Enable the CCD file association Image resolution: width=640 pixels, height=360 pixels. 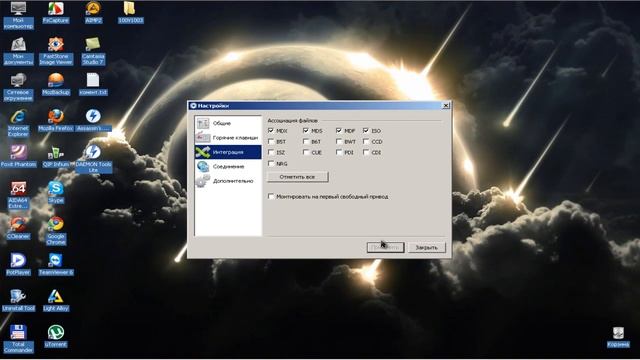(x=366, y=141)
